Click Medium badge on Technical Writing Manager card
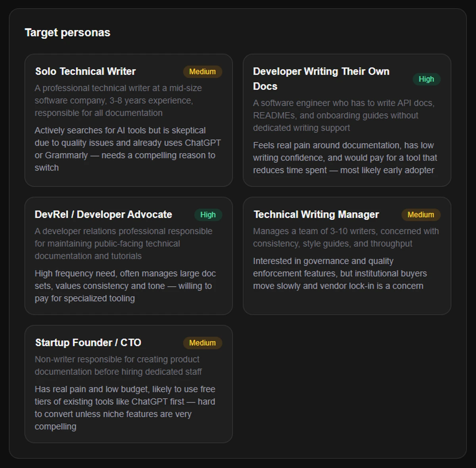The height and width of the screenshot is (468, 476). click(x=421, y=215)
